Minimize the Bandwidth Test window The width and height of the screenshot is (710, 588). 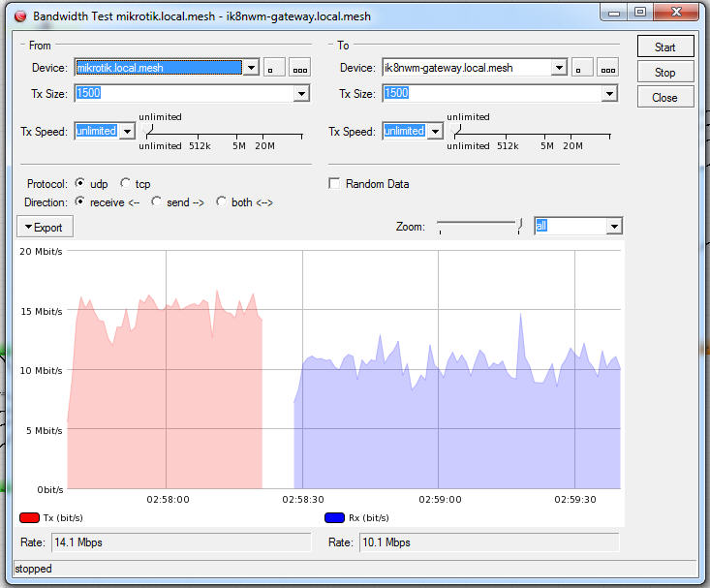614,13
